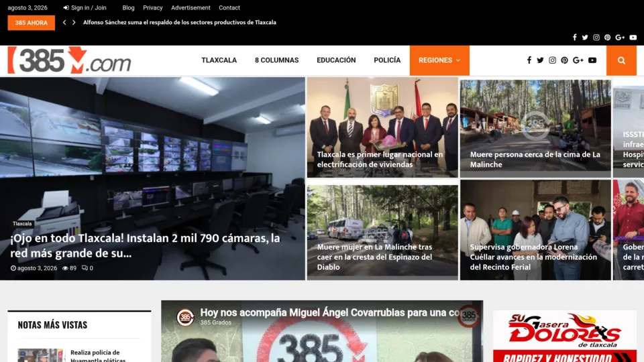Open article Muere mujer en La Malinche

pos(374,257)
